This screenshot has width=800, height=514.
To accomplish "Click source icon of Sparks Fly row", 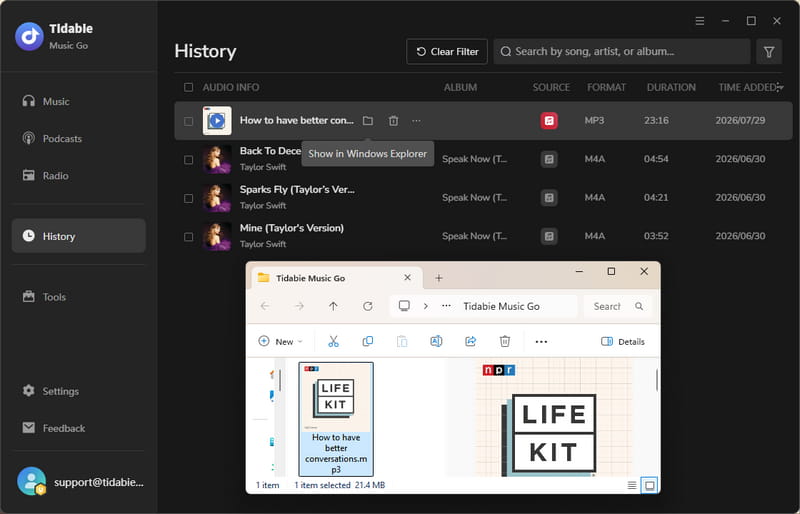I will pos(549,198).
